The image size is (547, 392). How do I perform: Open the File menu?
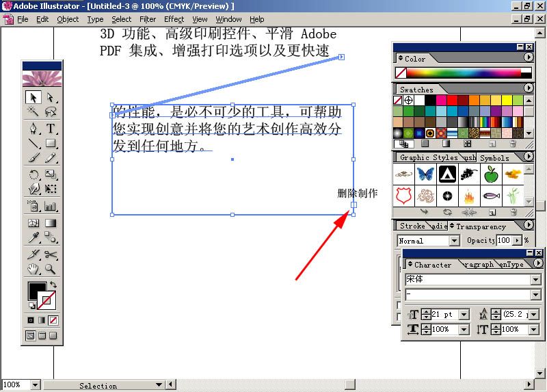pos(23,19)
